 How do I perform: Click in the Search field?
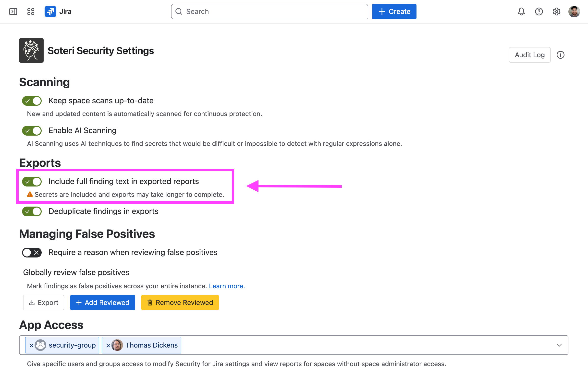coord(269,12)
